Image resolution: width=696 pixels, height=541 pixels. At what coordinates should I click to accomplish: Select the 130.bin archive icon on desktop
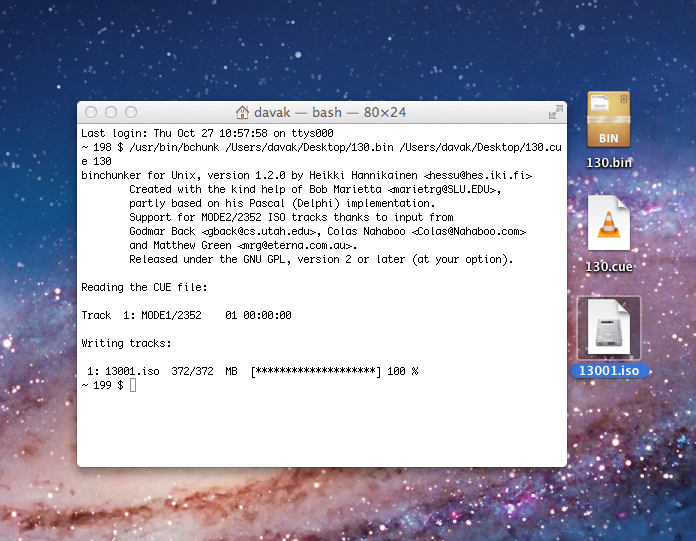pyautogui.click(x=609, y=119)
